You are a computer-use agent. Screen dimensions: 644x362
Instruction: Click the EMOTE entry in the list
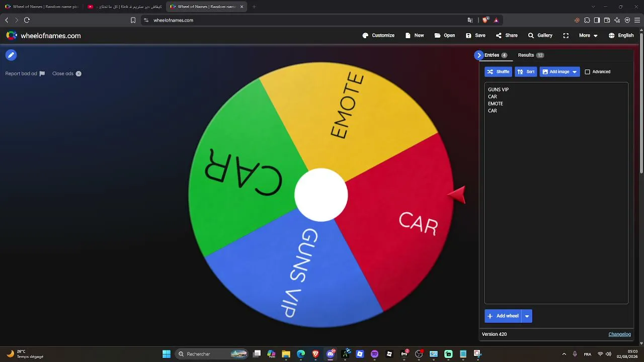pos(495,104)
